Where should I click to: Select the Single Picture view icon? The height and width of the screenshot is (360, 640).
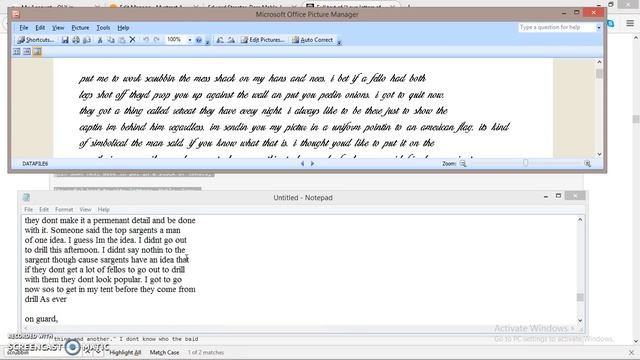pos(37,52)
